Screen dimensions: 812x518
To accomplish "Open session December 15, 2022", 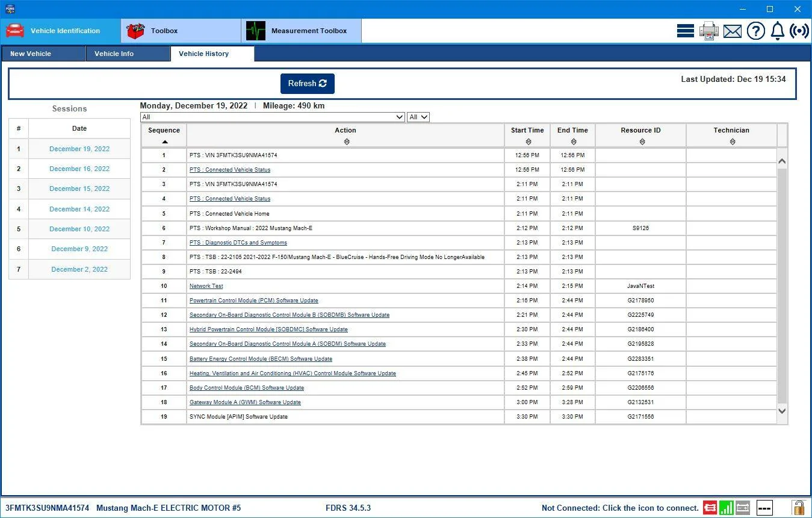I will [x=79, y=189].
